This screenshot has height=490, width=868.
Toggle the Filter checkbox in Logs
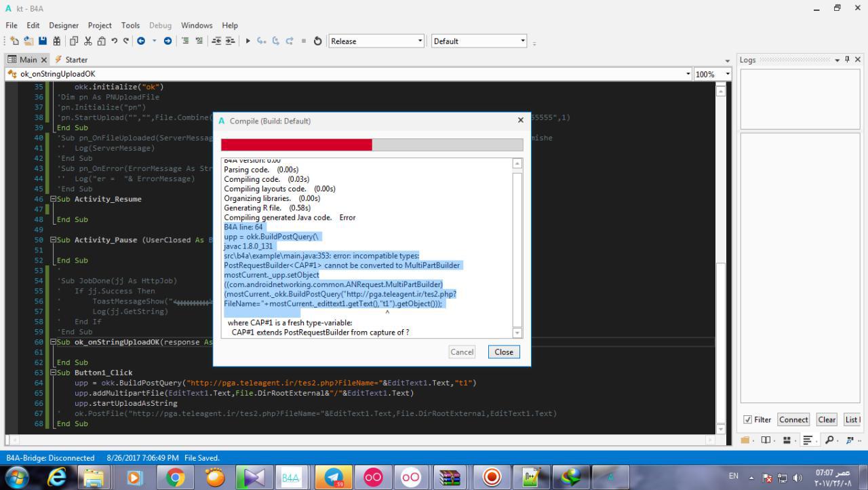tap(747, 419)
